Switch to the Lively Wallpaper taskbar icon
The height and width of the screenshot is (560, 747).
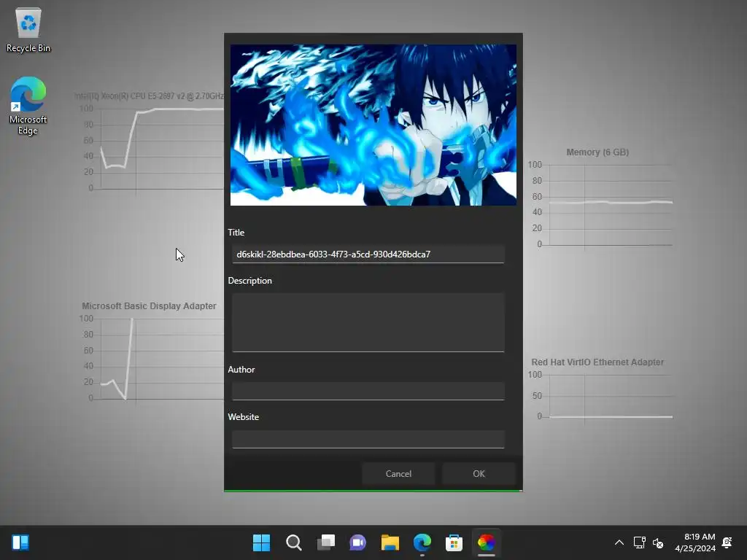point(486,542)
